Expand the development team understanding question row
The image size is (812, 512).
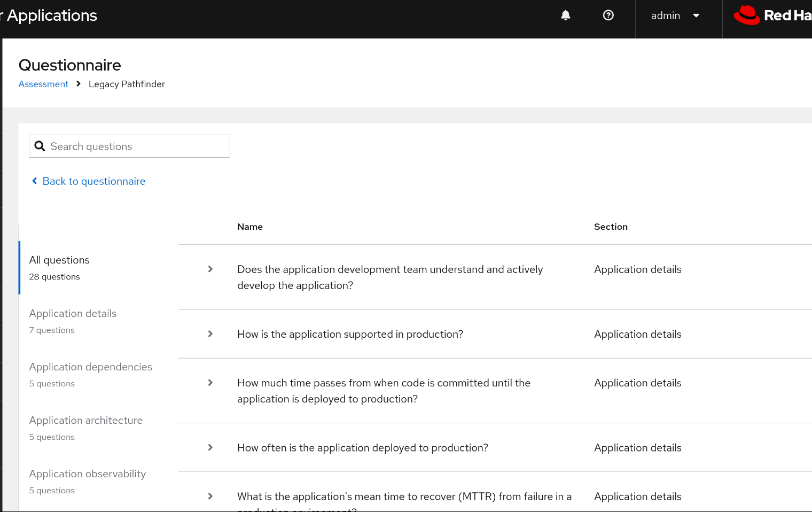210,269
